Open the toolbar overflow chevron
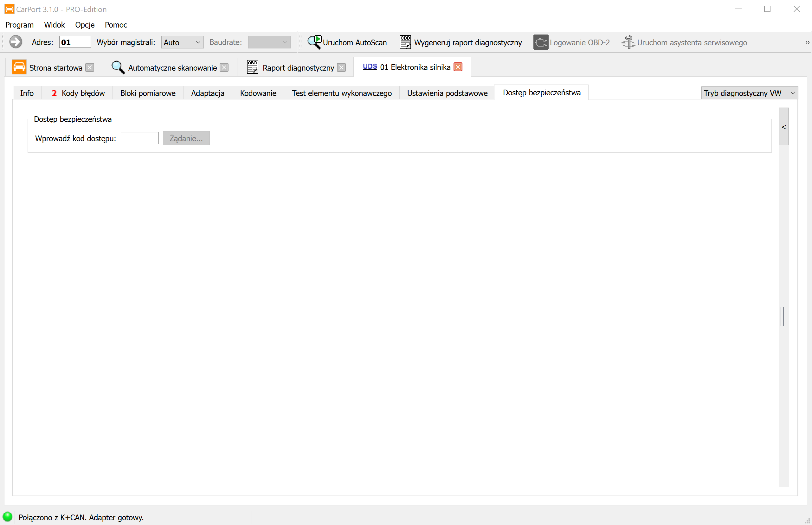 807,42
